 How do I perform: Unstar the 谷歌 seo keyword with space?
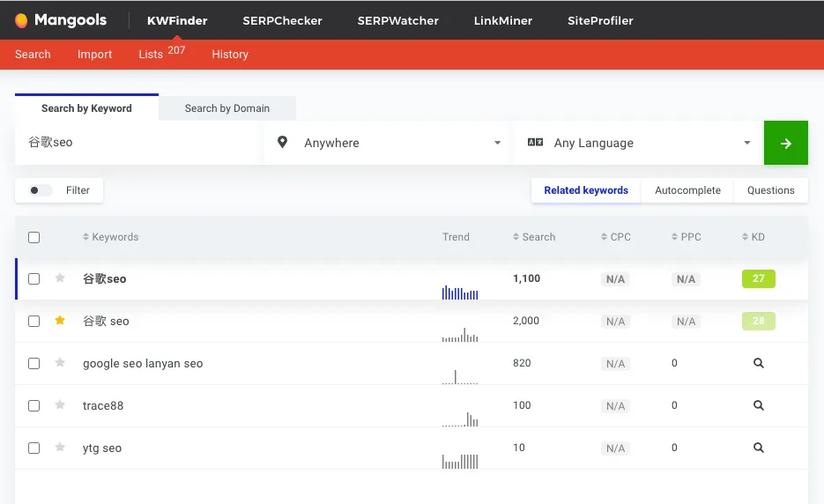[60, 320]
